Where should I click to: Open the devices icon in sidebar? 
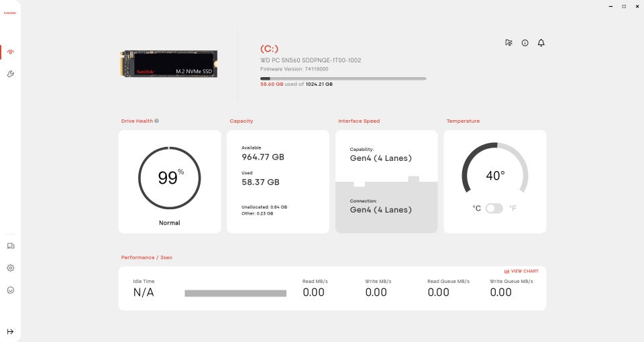pyautogui.click(x=11, y=246)
